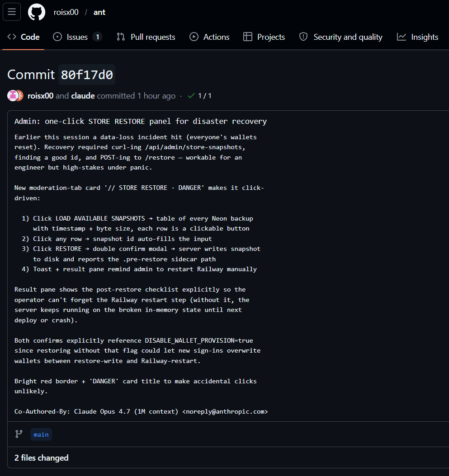Click the 'Bright red border' paragraph line
The width and height of the screenshot is (449, 476).
[x=135, y=381]
